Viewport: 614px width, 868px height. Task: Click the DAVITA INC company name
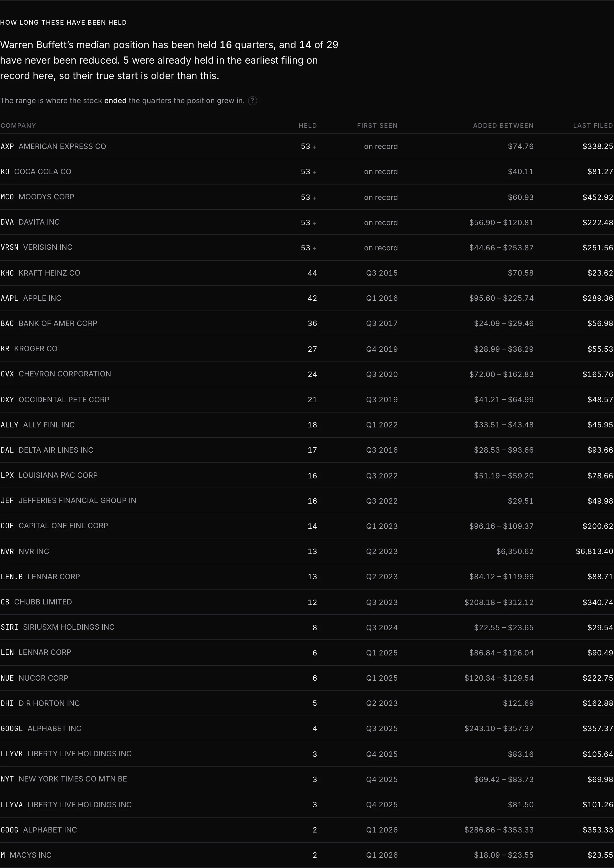39,222
